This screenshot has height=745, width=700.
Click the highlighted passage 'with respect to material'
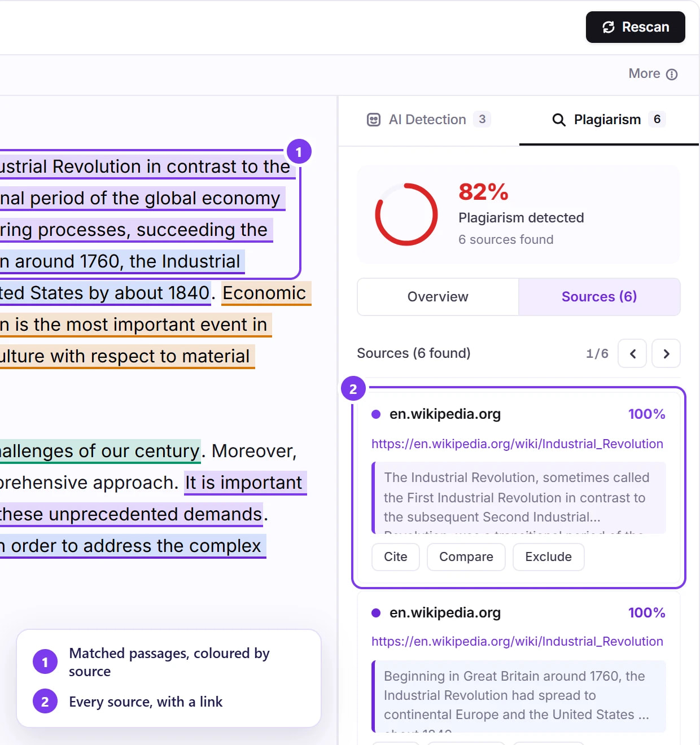click(150, 357)
